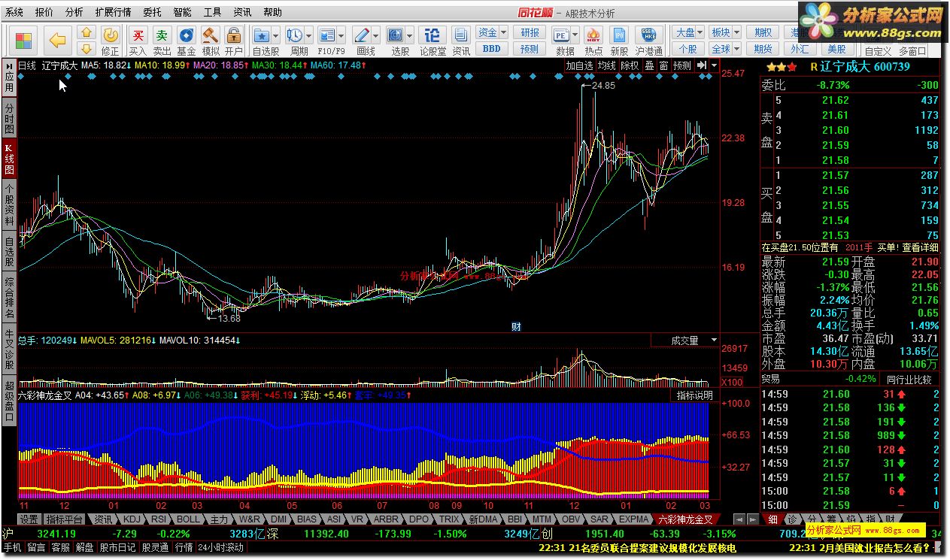Click the 财 marker on the chart
Image resolution: width=950 pixels, height=560 pixels.
[x=516, y=326]
